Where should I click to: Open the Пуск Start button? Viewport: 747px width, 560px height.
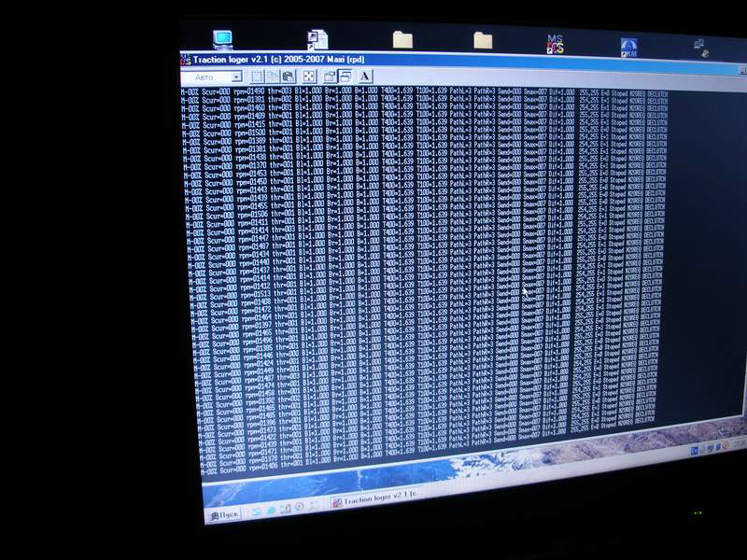point(223,514)
